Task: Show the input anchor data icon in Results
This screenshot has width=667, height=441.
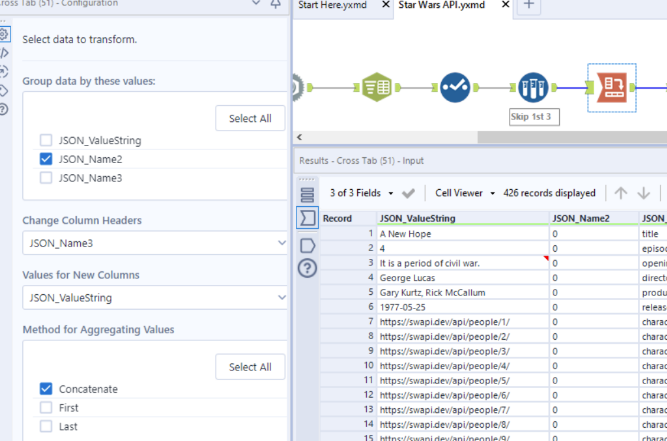Action: pos(307,244)
